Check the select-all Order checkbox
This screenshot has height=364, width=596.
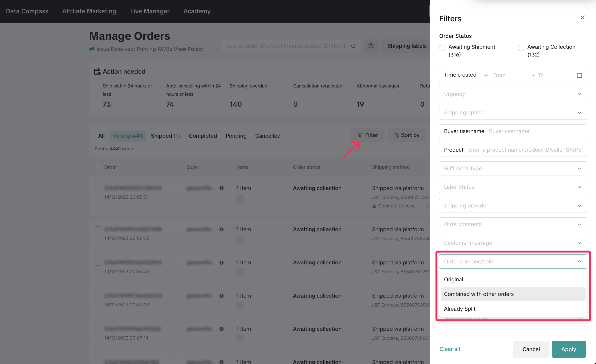click(98, 167)
